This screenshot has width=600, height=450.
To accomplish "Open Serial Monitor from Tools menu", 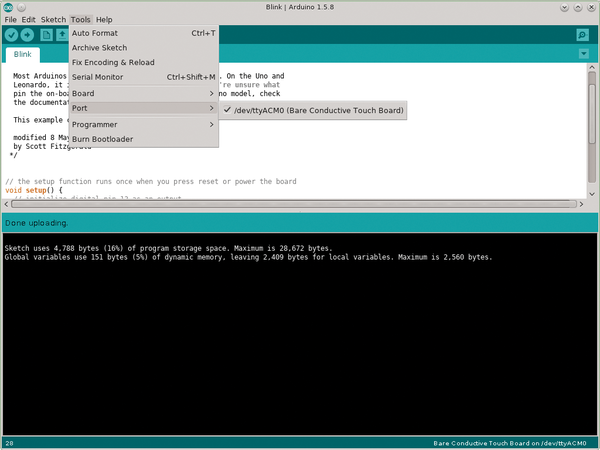I will click(143, 77).
